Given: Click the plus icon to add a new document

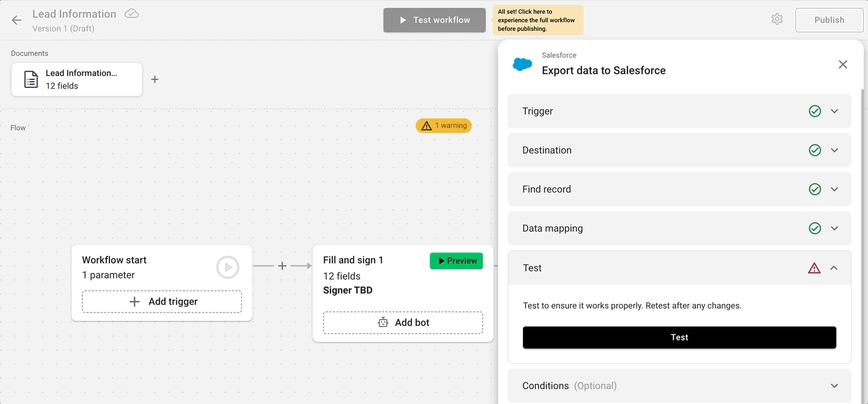Looking at the screenshot, I should coord(155,79).
